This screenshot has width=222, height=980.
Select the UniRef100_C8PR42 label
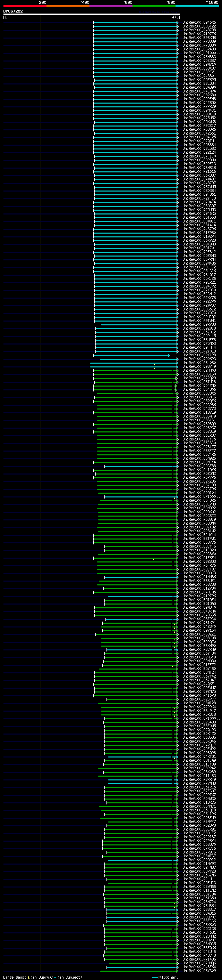pyautogui.click(x=199, y=768)
